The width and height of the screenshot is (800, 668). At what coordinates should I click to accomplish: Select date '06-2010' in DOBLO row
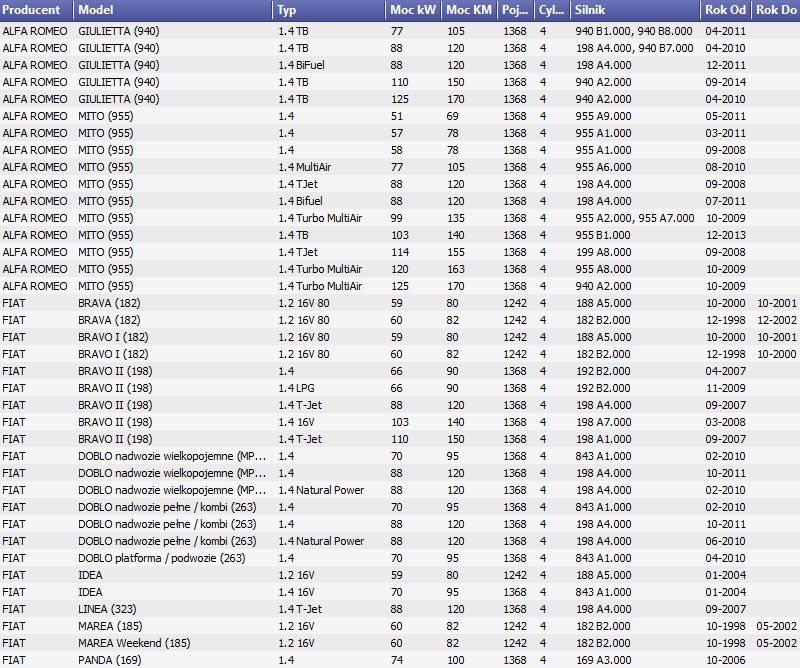tap(726, 541)
